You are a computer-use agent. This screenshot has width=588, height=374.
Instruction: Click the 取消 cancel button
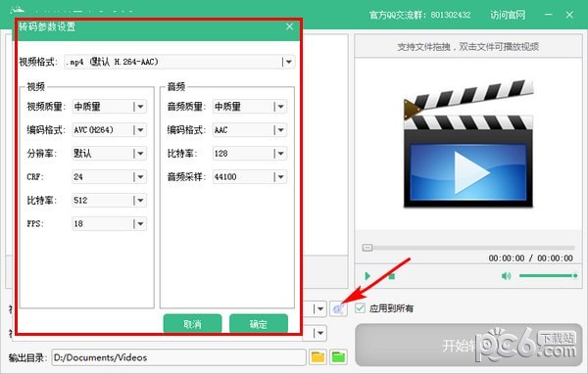click(192, 323)
